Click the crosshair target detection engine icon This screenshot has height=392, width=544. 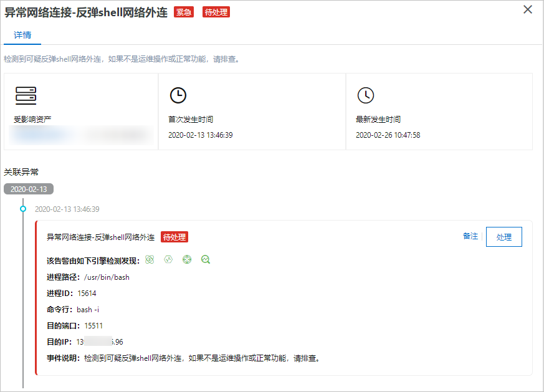coord(187,259)
